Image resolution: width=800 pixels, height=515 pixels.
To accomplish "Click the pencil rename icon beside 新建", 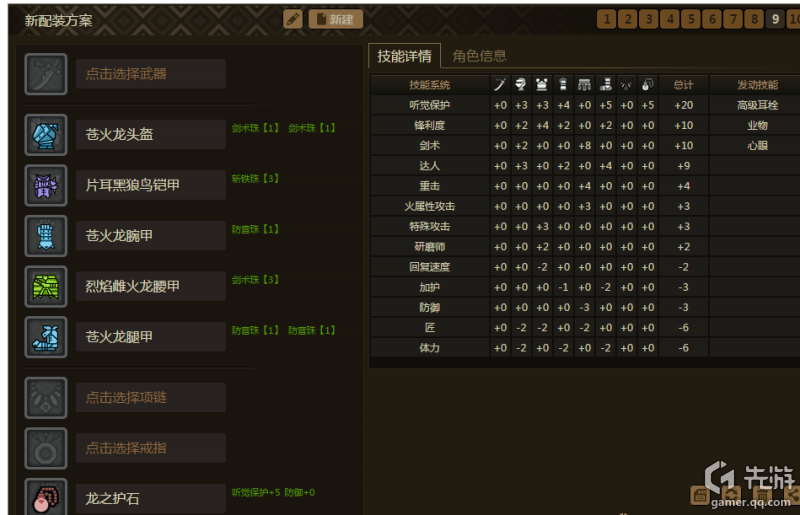I will (293, 19).
